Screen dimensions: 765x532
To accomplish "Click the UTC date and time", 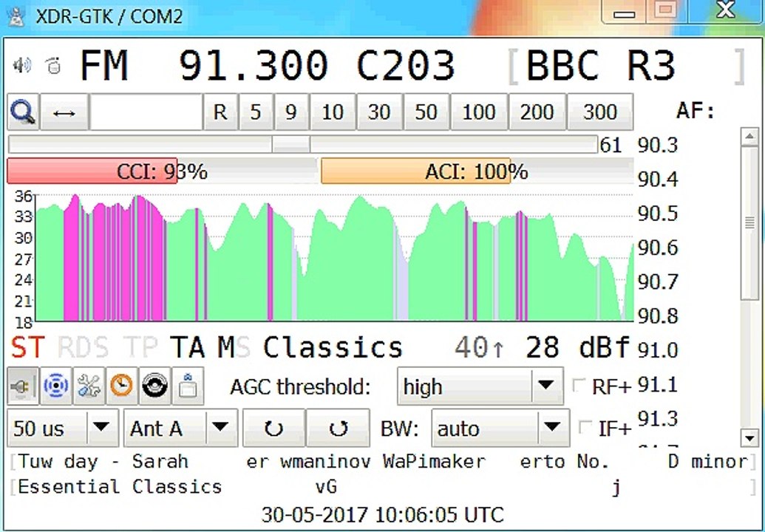I will pos(383,514).
